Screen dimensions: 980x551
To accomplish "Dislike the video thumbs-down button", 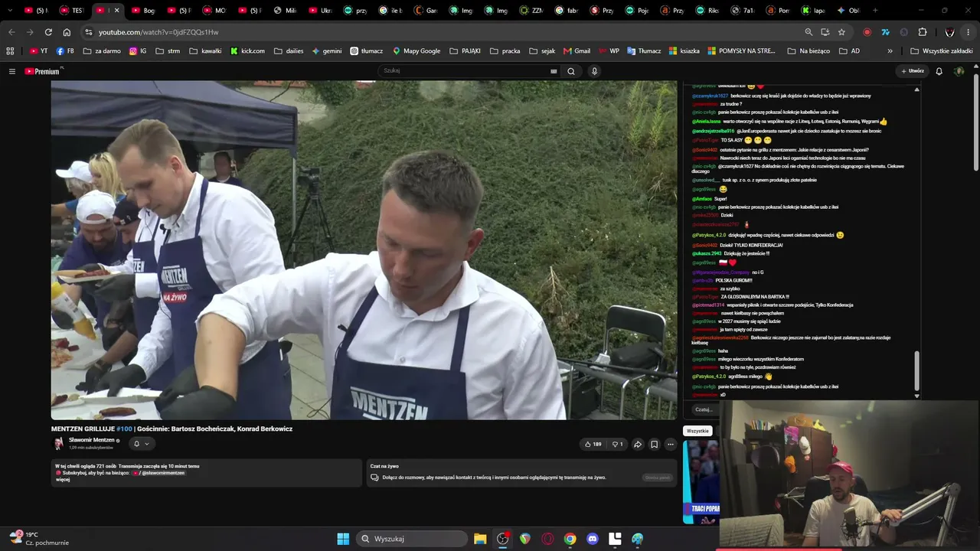I will point(617,444).
